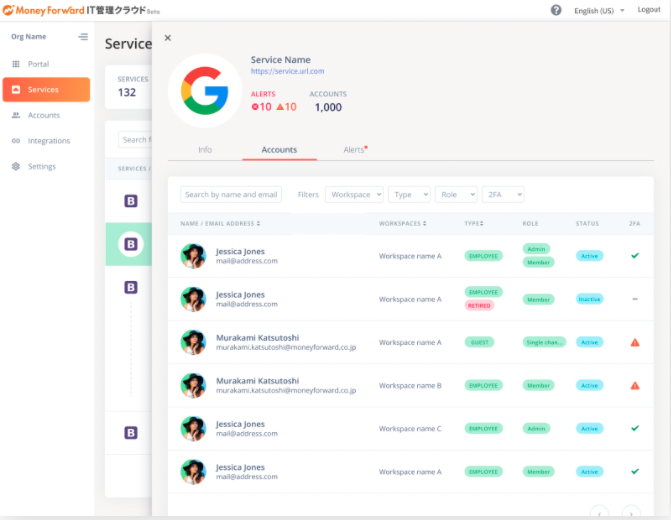The height and width of the screenshot is (520, 671).
Task: Open Integrations from the sidebar
Action: (46, 141)
